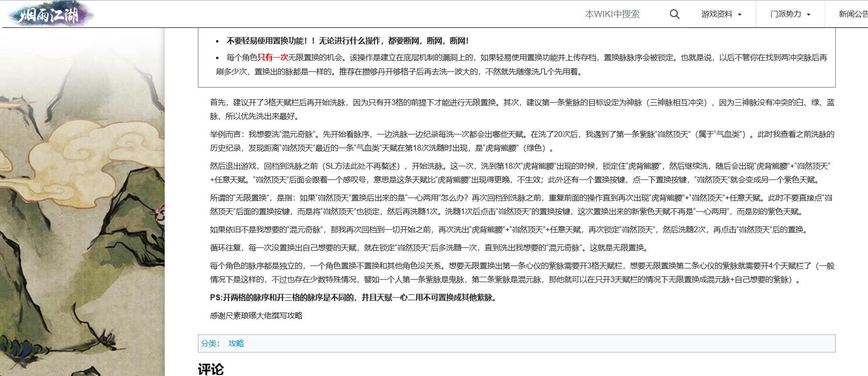Viewport: 868px width, 376px height.
Task: Click the bold PS note about 开两格的脉序
Action: (x=354, y=297)
